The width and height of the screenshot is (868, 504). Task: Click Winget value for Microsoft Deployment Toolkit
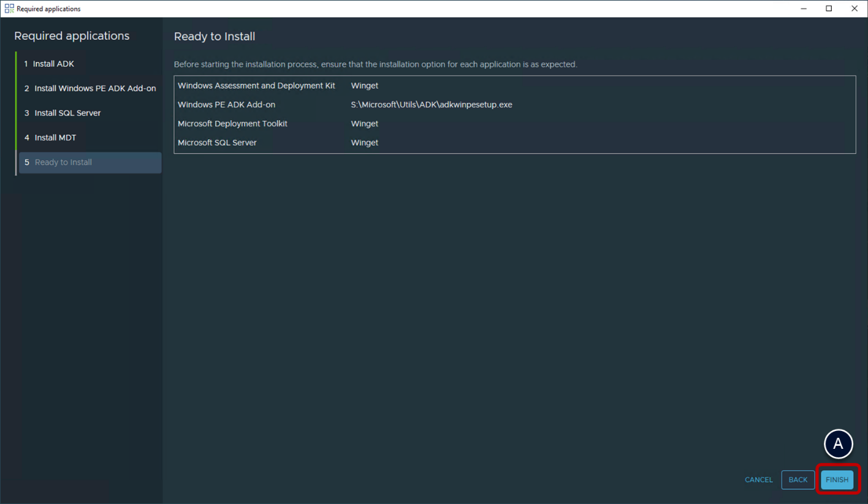pyautogui.click(x=364, y=124)
